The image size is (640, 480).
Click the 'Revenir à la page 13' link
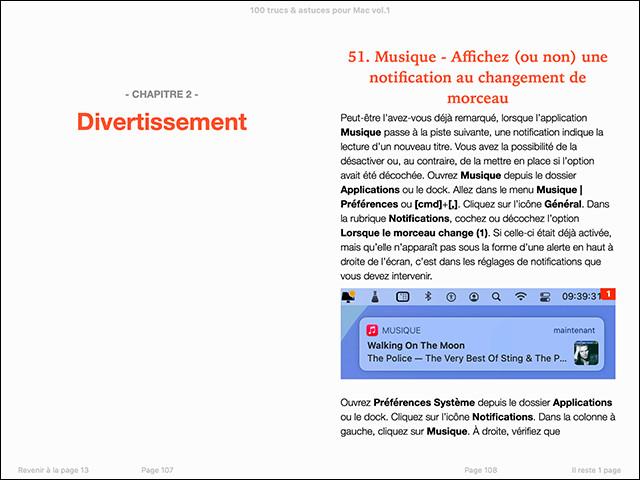(x=54, y=470)
